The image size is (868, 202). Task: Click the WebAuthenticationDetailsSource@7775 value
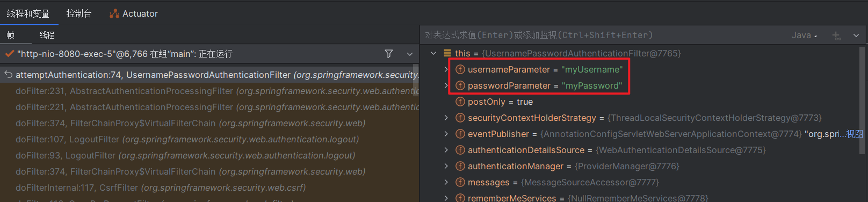coord(681,150)
